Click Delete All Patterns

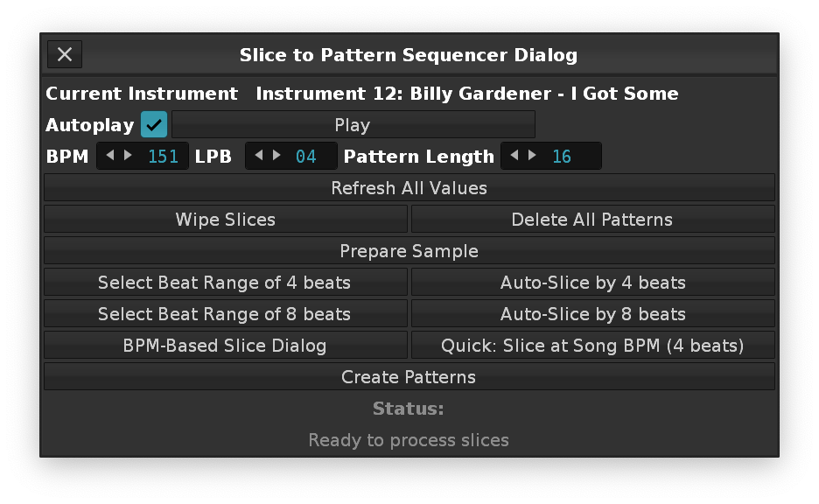click(x=592, y=220)
